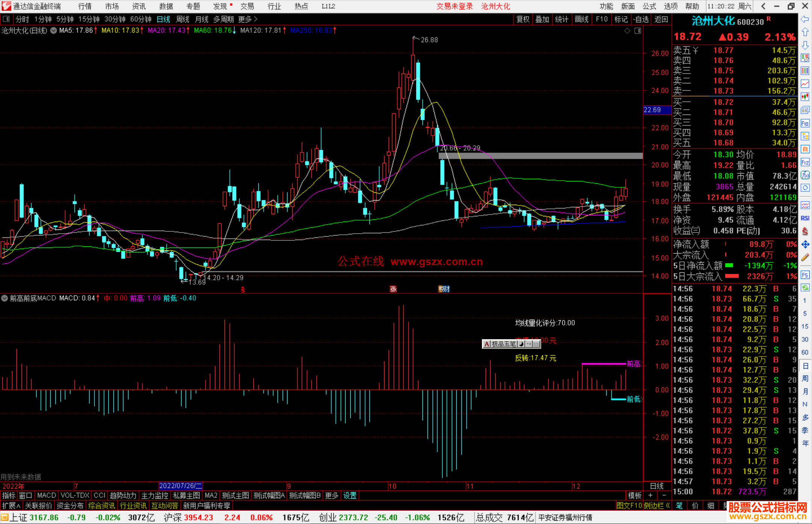Click the 设置 indicator settings link

pos(350,495)
